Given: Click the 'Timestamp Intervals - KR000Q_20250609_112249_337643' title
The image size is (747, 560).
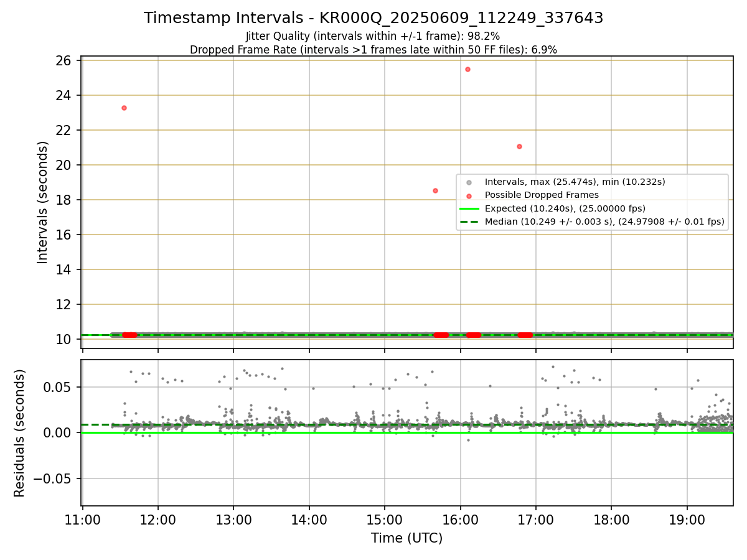Looking at the screenshot, I should tap(374, 18).
